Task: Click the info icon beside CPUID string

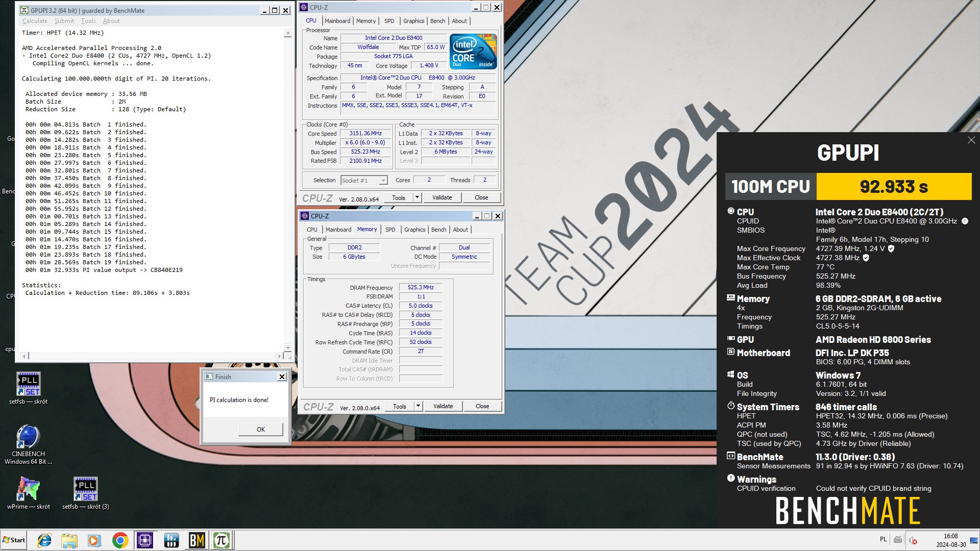Action: pyautogui.click(x=965, y=221)
